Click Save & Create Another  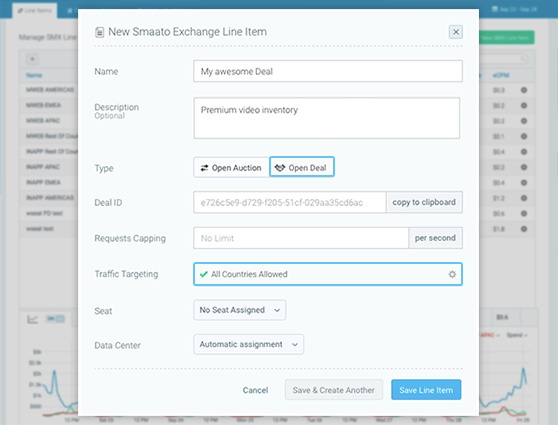(x=333, y=390)
